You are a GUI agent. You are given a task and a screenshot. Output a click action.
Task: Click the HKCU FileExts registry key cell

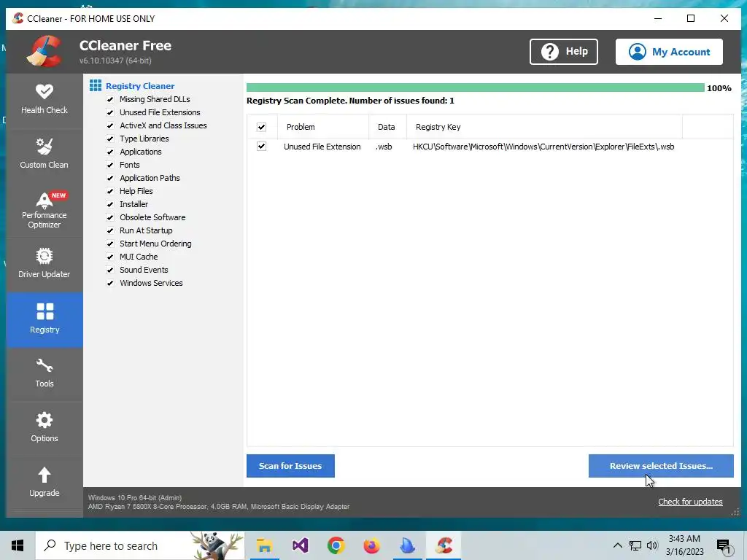(x=543, y=147)
